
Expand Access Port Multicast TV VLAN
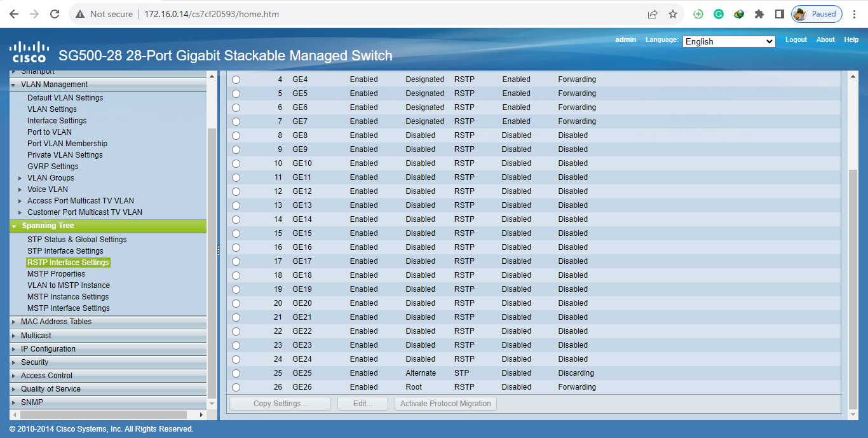click(20, 201)
